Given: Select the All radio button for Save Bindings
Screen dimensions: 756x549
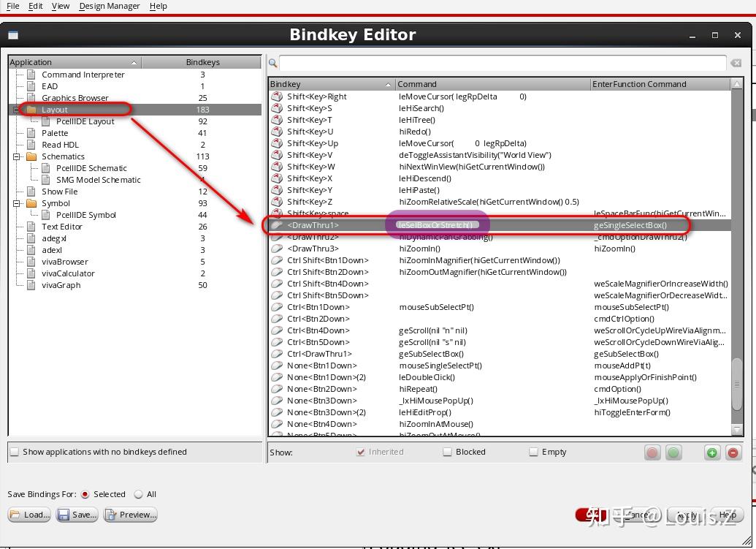Looking at the screenshot, I should coord(137,494).
